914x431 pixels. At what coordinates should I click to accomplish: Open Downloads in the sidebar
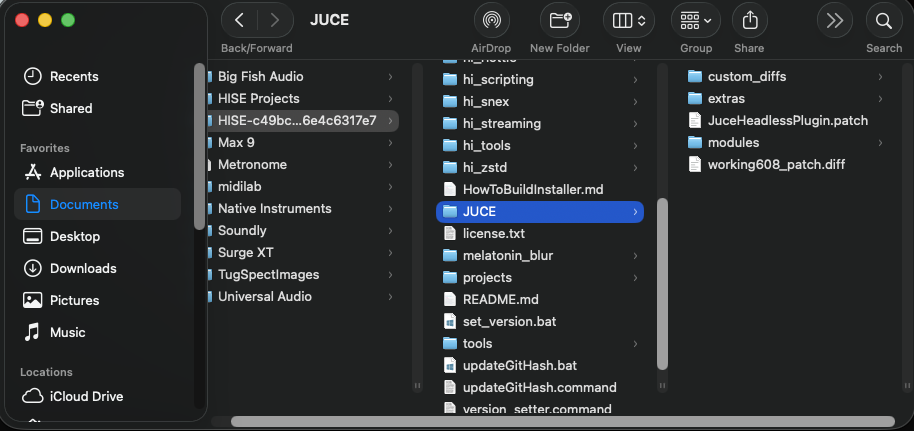coord(97,268)
